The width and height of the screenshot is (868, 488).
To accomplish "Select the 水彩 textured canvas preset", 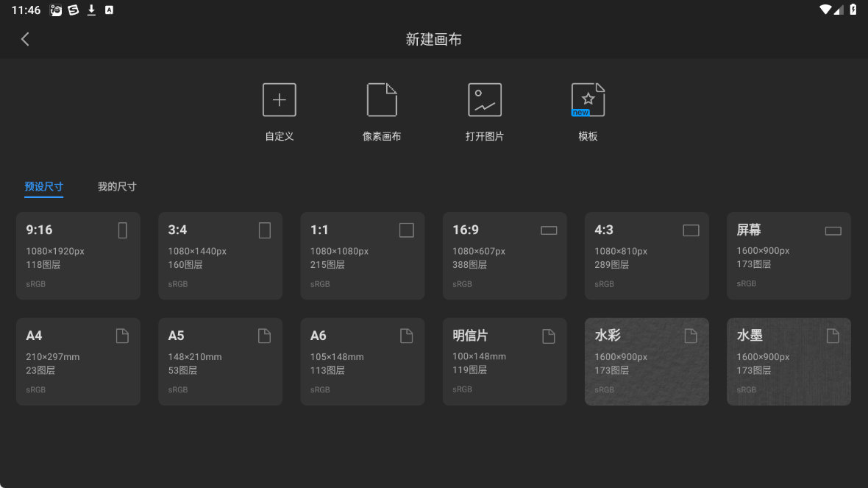I will 646,361.
